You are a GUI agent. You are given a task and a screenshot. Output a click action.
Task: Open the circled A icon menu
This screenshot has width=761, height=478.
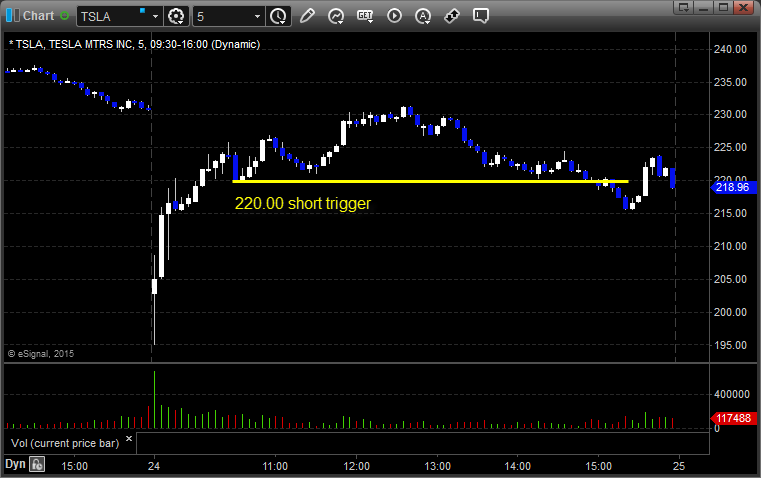point(423,16)
